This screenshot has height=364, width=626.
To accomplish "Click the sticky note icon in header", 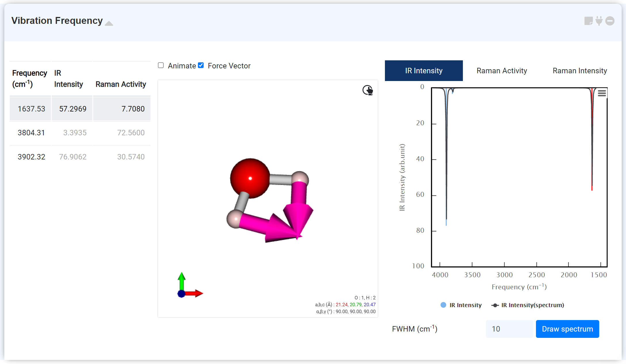I will [x=588, y=21].
